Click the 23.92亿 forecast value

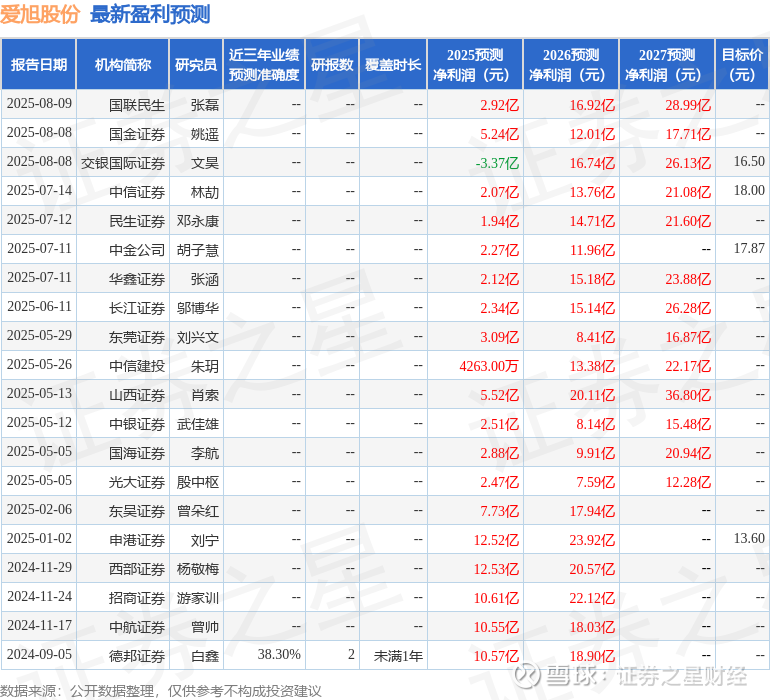pyautogui.click(x=592, y=539)
